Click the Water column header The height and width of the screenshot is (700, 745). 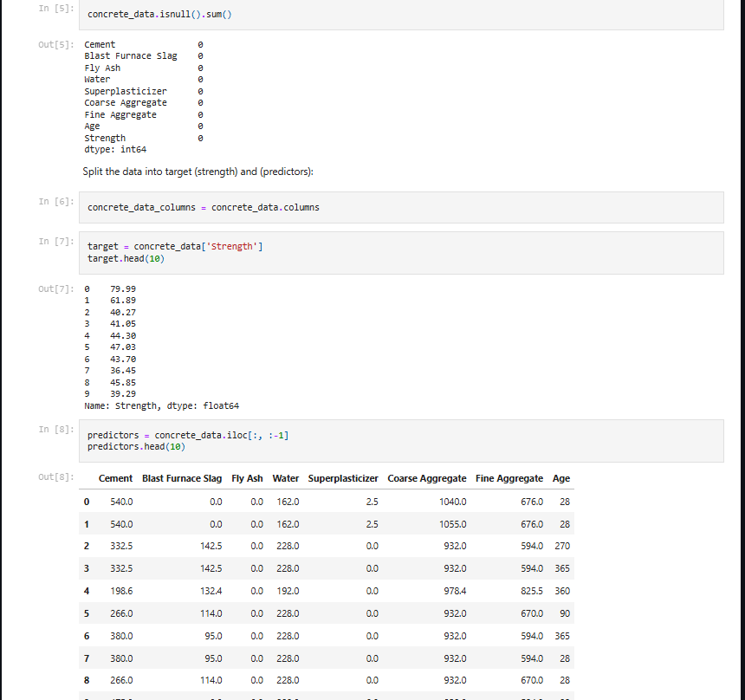286,478
